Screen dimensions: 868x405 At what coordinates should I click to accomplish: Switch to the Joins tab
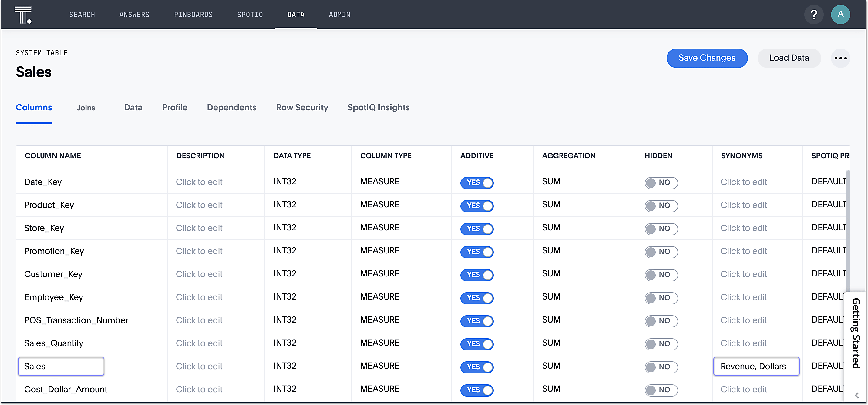[x=86, y=107]
